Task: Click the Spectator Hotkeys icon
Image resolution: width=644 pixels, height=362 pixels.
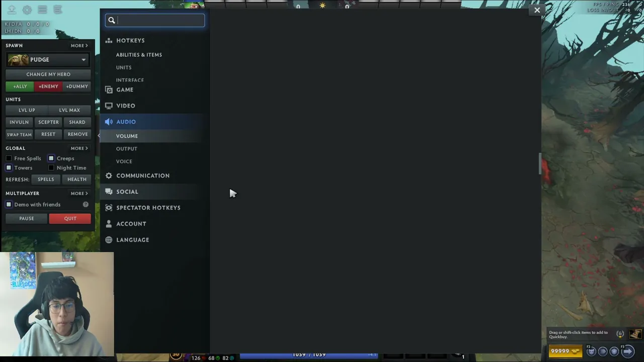Action: coord(109,208)
